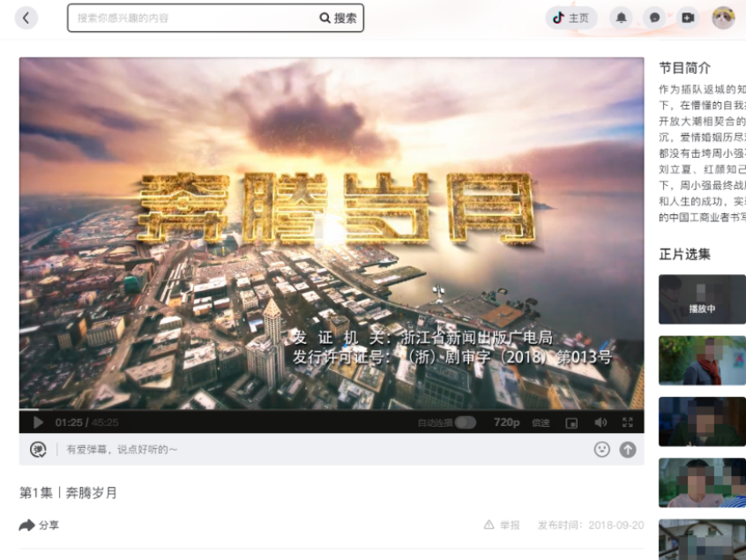Open the 720p quality selector
This screenshot has width=746, height=560.
[x=507, y=422]
